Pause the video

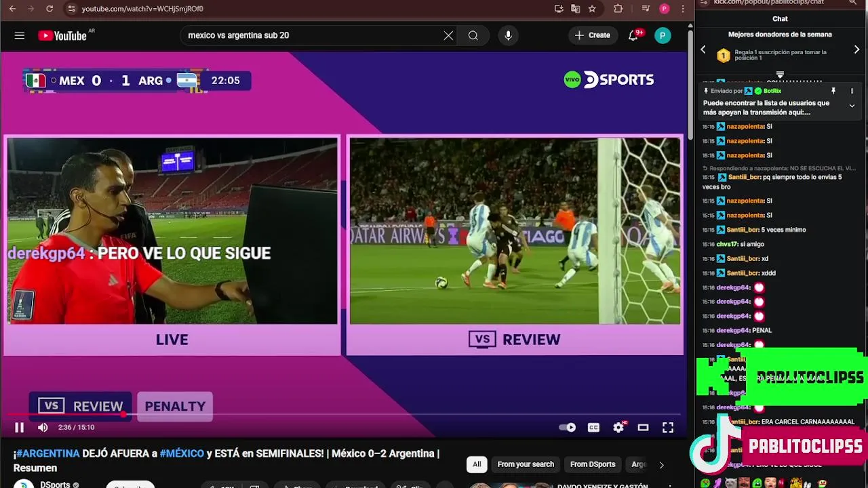tap(19, 427)
